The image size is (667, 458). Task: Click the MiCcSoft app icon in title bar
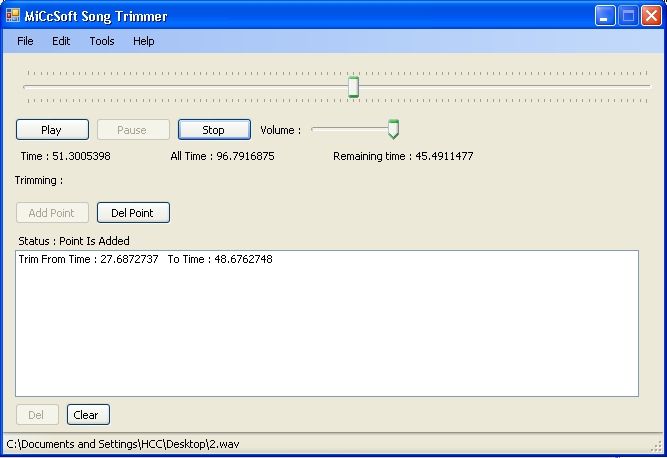coord(13,16)
